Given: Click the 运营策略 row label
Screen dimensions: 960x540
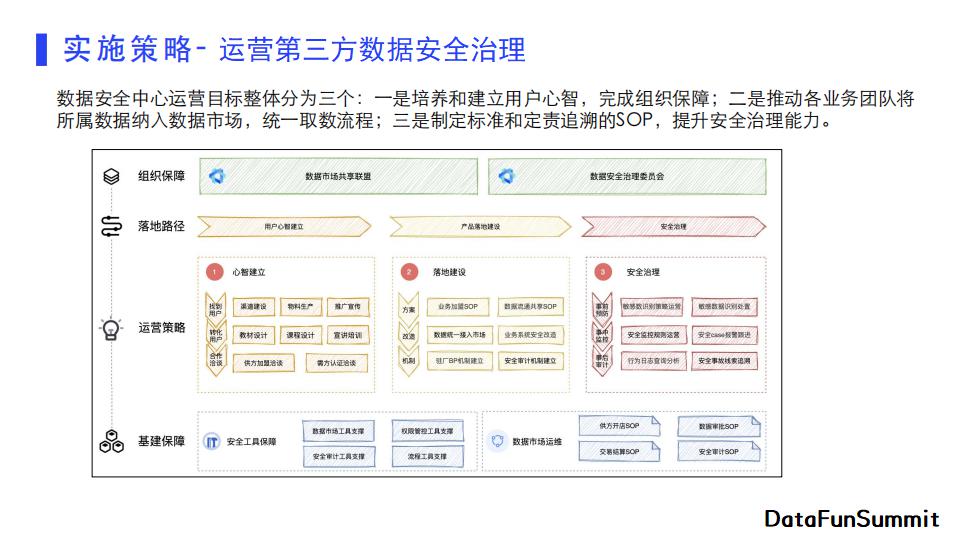Looking at the screenshot, I should [161, 328].
